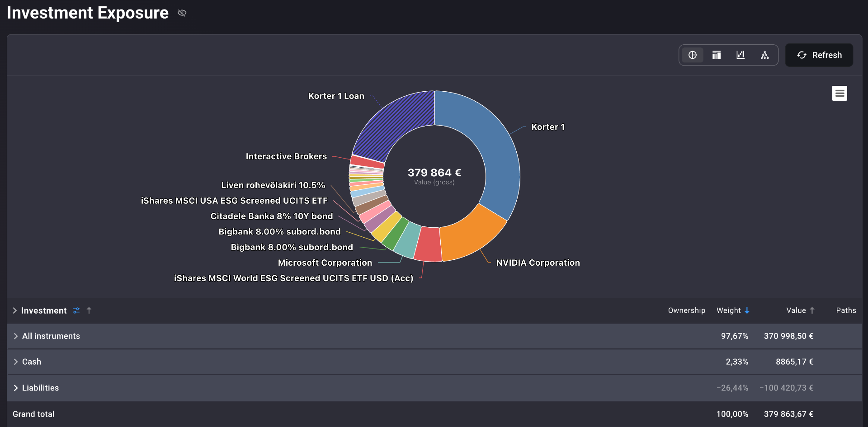This screenshot has height=427, width=868.
Task: Click the Ownership column header
Action: pyautogui.click(x=686, y=310)
